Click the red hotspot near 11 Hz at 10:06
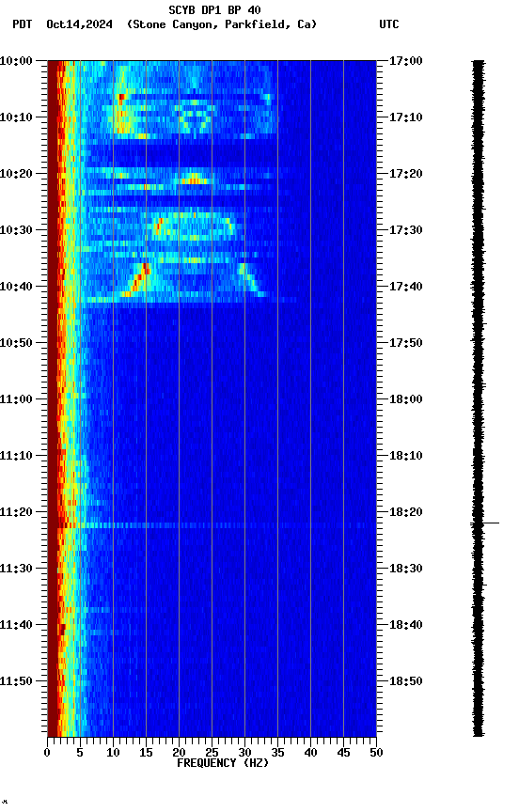Image resolution: width=519 pixels, height=812 pixels. tap(121, 98)
